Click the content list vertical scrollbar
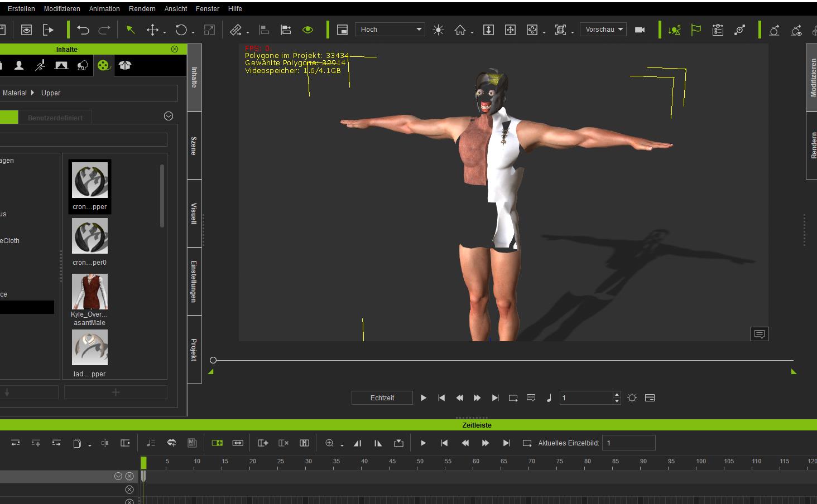This screenshot has width=817, height=504. pyautogui.click(x=162, y=196)
